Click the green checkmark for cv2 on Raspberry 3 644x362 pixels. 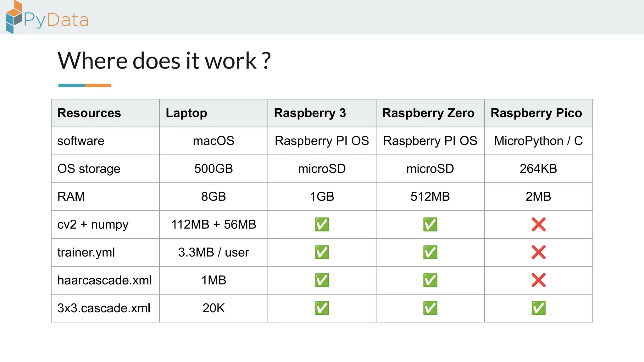pyautogui.click(x=322, y=224)
